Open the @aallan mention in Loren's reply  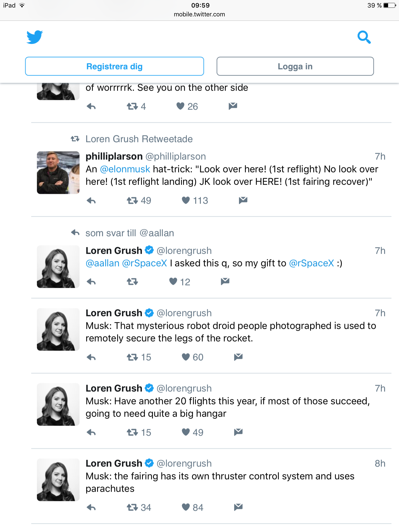pyautogui.click(x=102, y=263)
